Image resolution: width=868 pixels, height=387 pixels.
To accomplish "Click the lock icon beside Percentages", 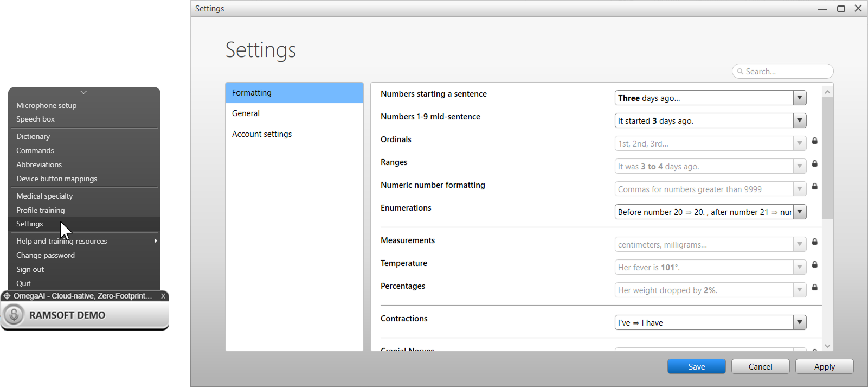I will (x=814, y=287).
